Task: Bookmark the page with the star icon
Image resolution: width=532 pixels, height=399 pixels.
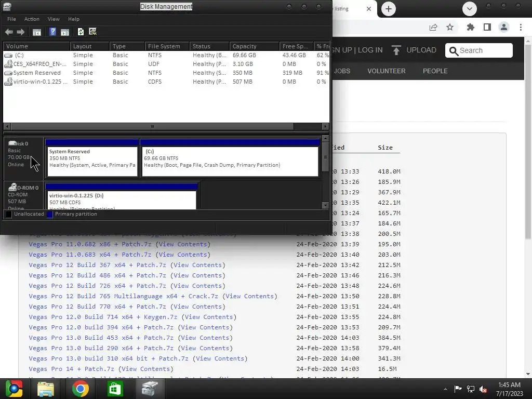Action: coord(450,27)
